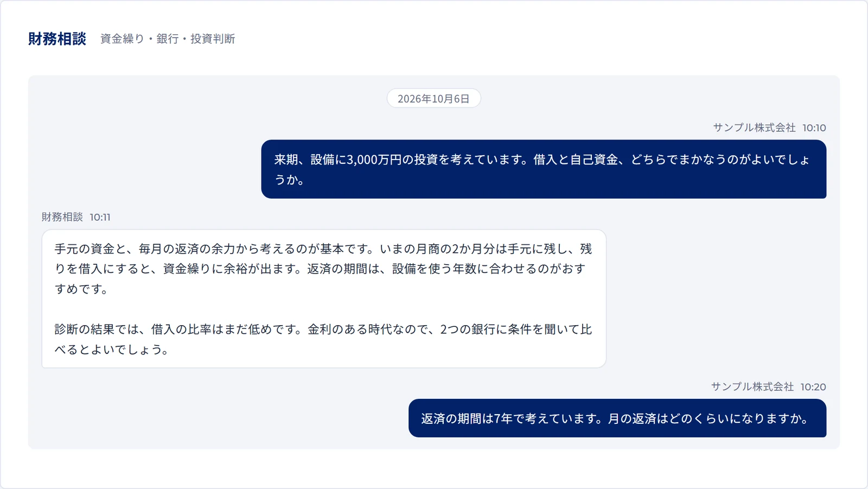Click the sender label 財務相談 10:11
Viewport: 868px width, 489px height.
click(76, 217)
